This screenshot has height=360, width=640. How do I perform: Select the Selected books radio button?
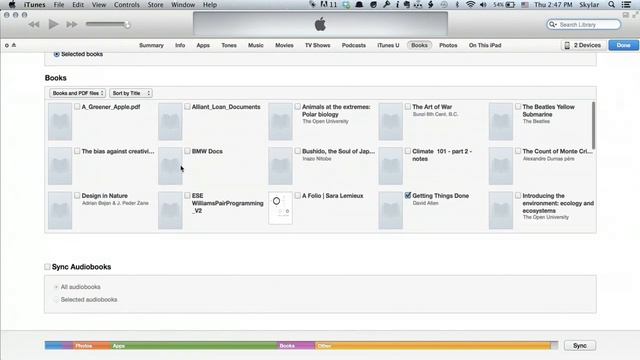[57, 54]
